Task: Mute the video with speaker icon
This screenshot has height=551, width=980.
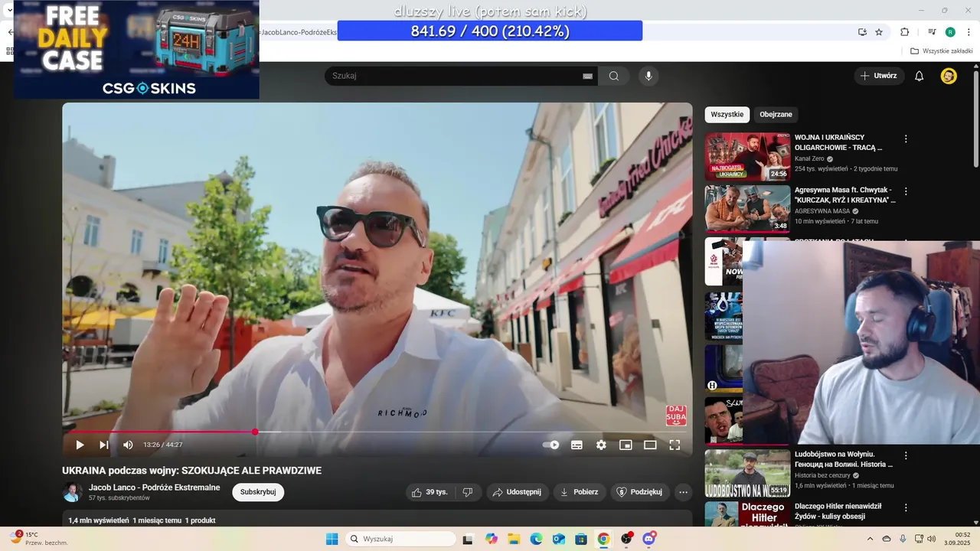Action: coord(128,445)
